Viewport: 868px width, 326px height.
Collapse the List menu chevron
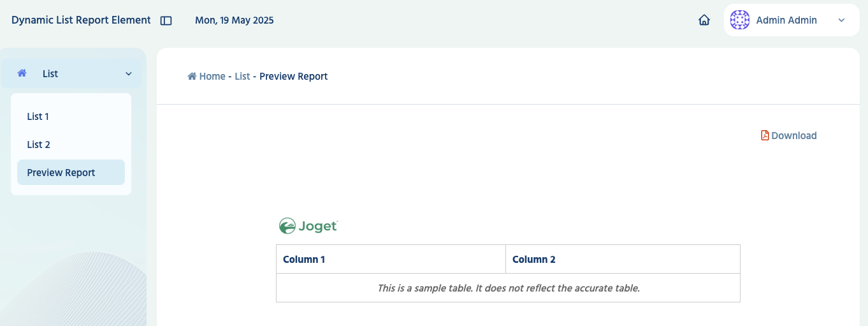pos(129,74)
